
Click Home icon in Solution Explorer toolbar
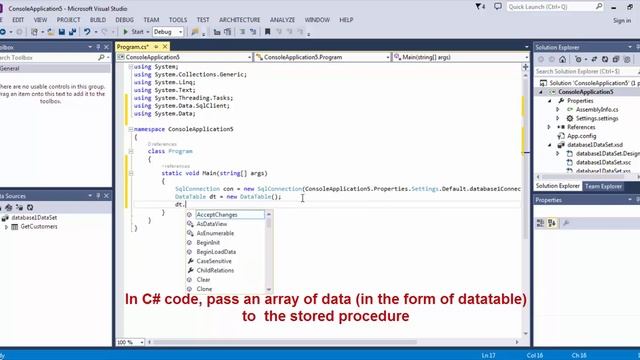point(562,60)
